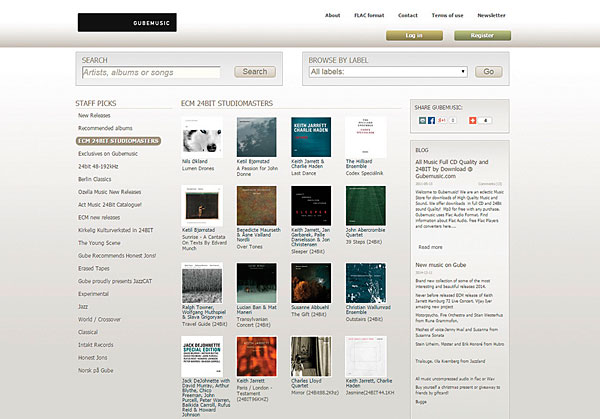Click Read more in the Blog panel

tap(430, 247)
